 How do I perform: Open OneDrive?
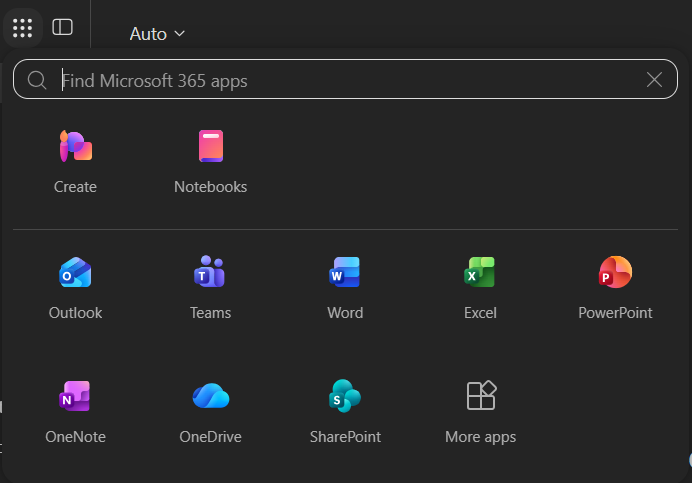pos(211,411)
